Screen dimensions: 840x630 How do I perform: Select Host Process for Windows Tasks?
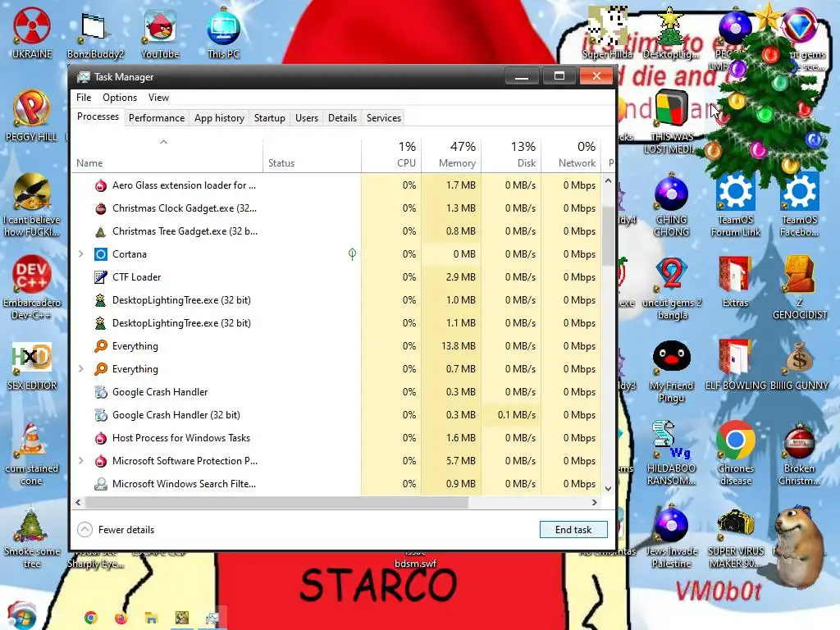pyautogui.click(x=336, y=438)
